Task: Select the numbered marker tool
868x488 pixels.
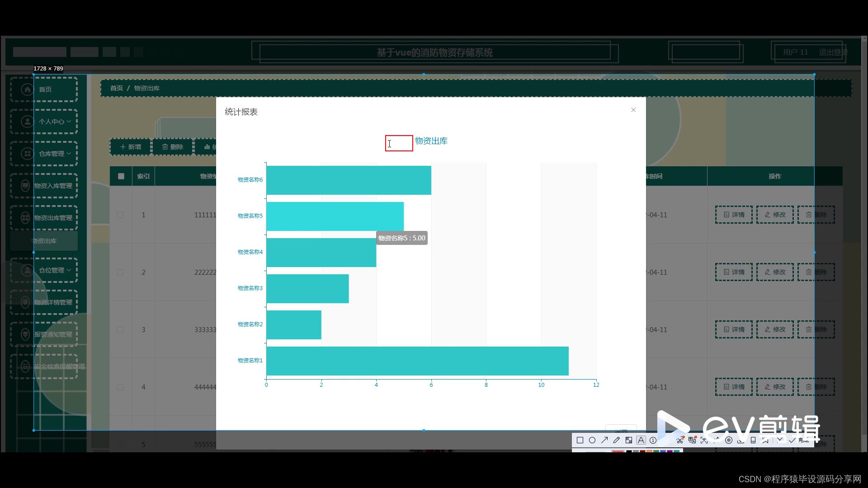Action: click(653, 440)
